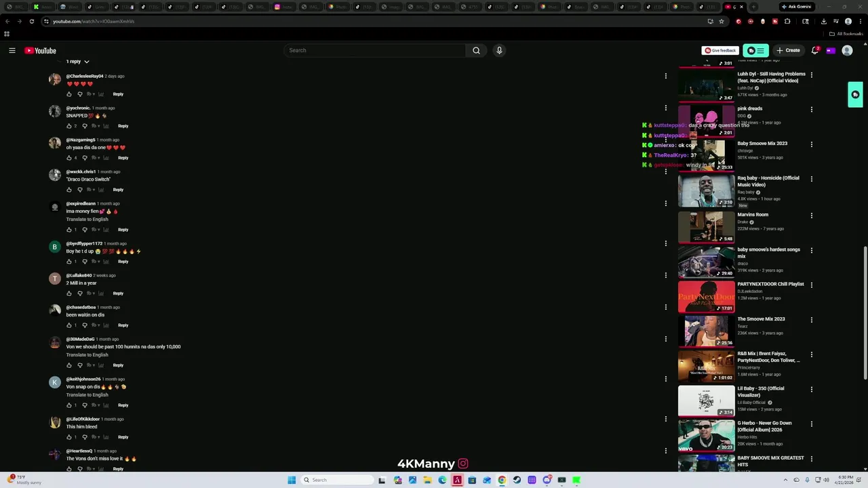868x488 pixels.
Task: Dislike the 'oh yaaa dis da one' comment
Action: tap(85, 158)
